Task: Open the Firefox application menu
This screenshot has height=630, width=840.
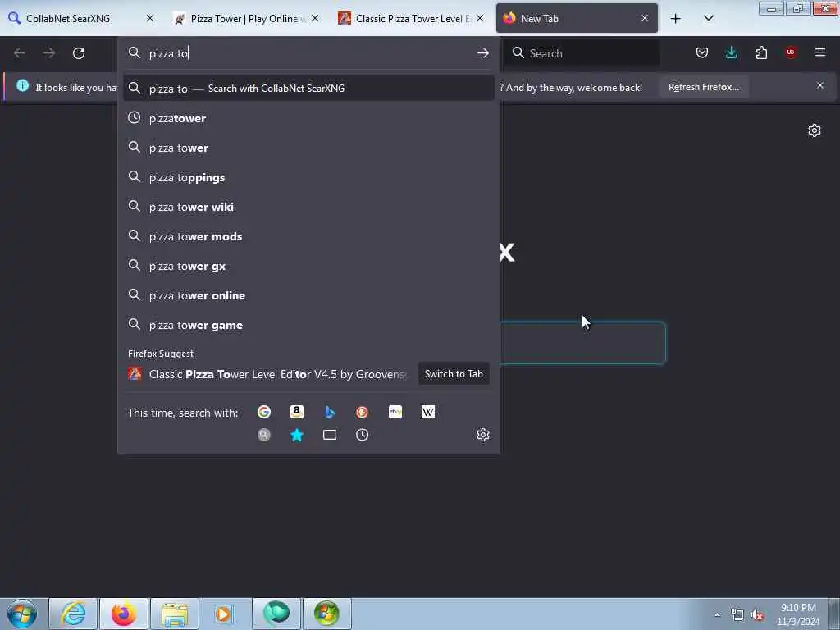Action: (x=820, y=52)
